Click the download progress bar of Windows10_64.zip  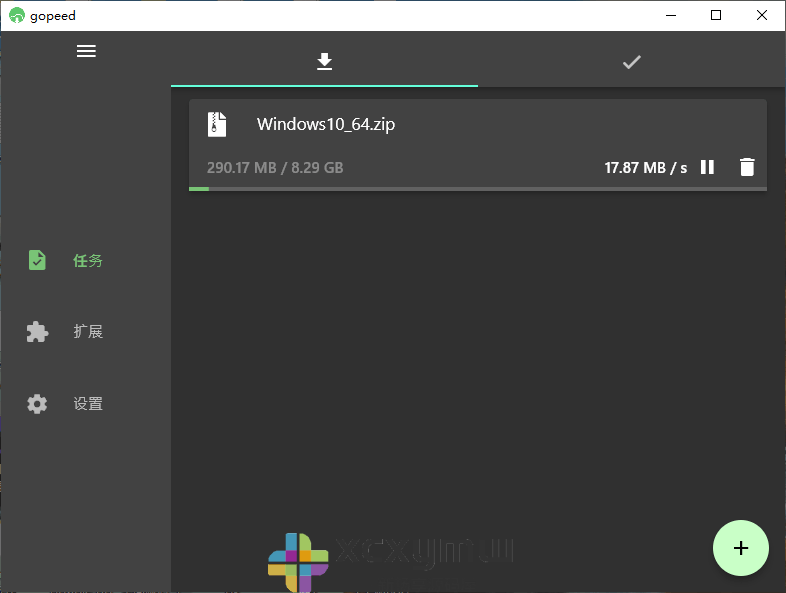[x=477, y=188]
